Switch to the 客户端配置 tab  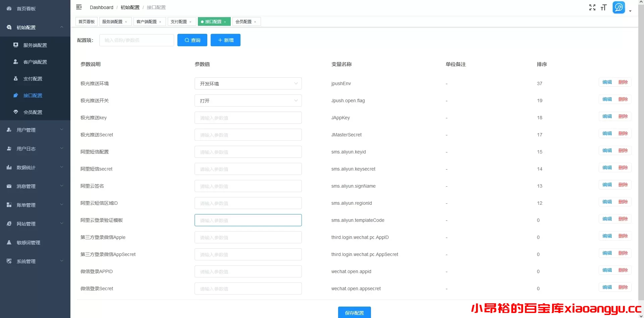click(x=147, y=22)
